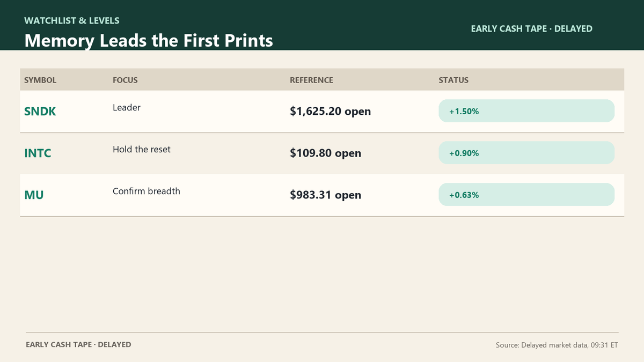Select the SNDK ticker symbol
Screen dimensions: 644x362
(x=40, y=112)
